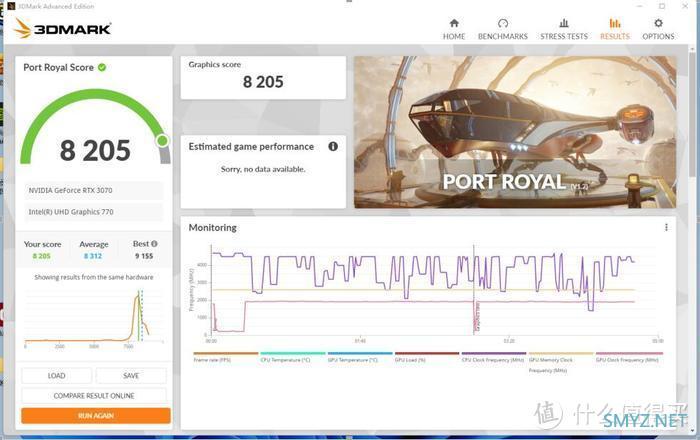
Task: Toggle the GPU Clock Frequency legend
Action: (629, 357)
